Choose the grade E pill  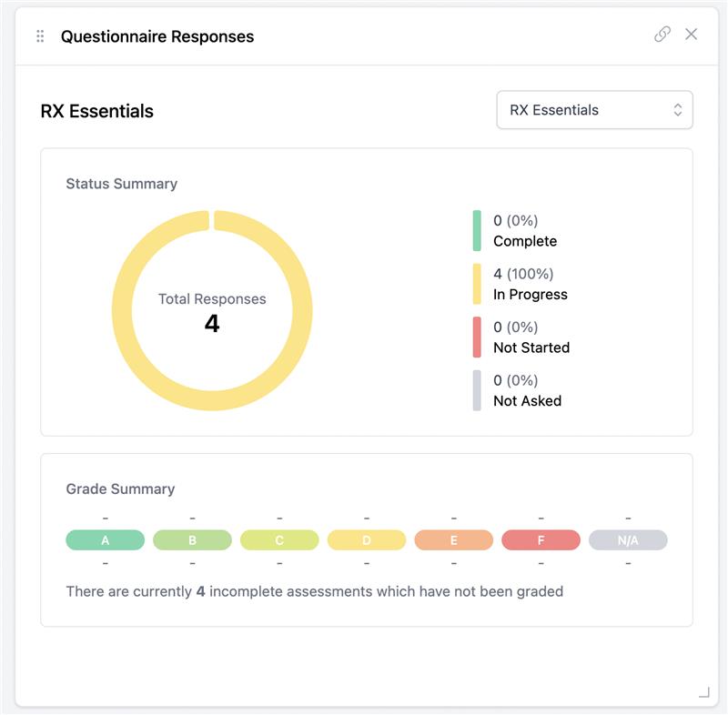coord(453,540)
